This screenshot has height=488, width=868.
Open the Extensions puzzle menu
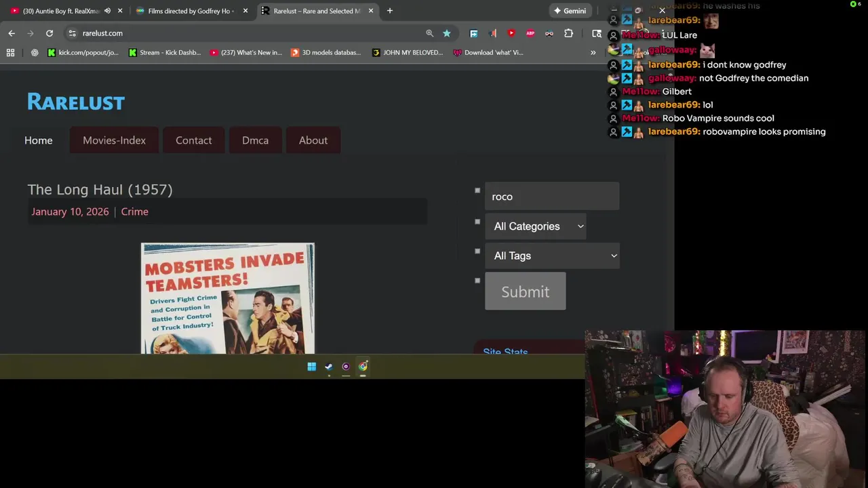tap(568, 33)
